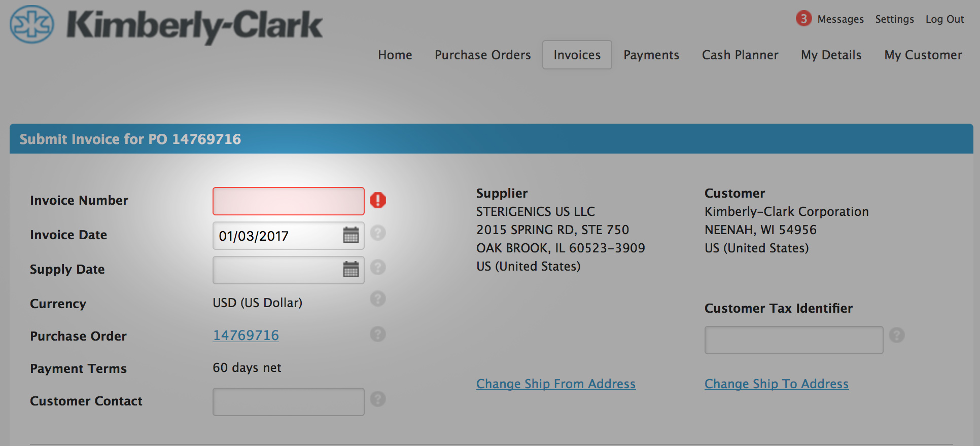Click the Invoice Number input field
Viewport: 980px width, 446px height.
pos(289,201)
